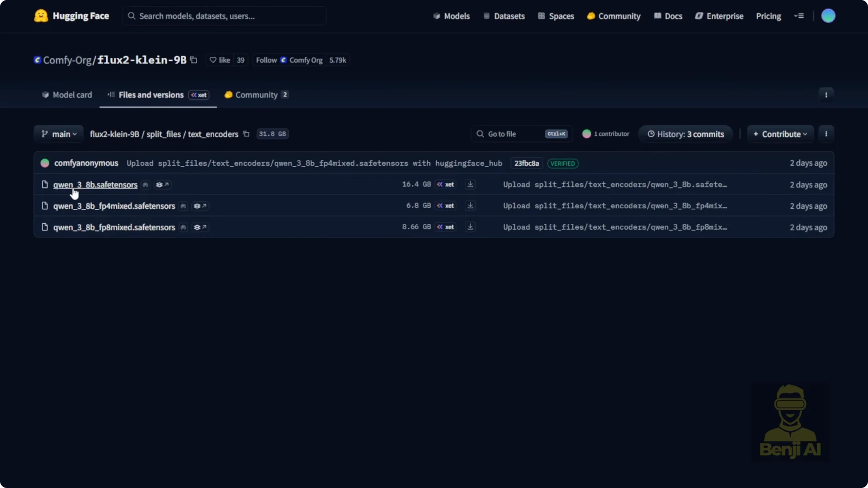Open the Contribute dropdown
This screenshot has width=868, height=488.
780,134
